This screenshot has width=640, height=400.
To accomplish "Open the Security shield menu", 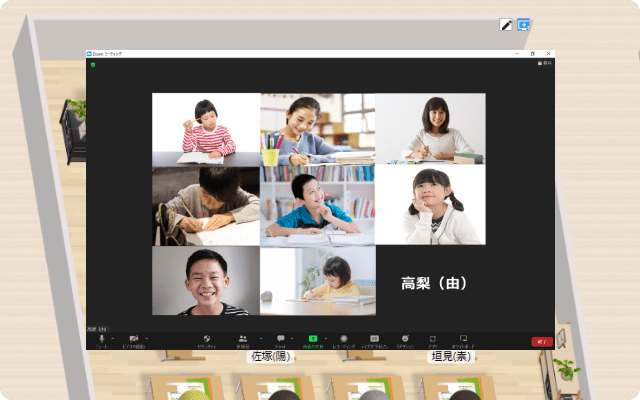I will [x=206, y=340].
